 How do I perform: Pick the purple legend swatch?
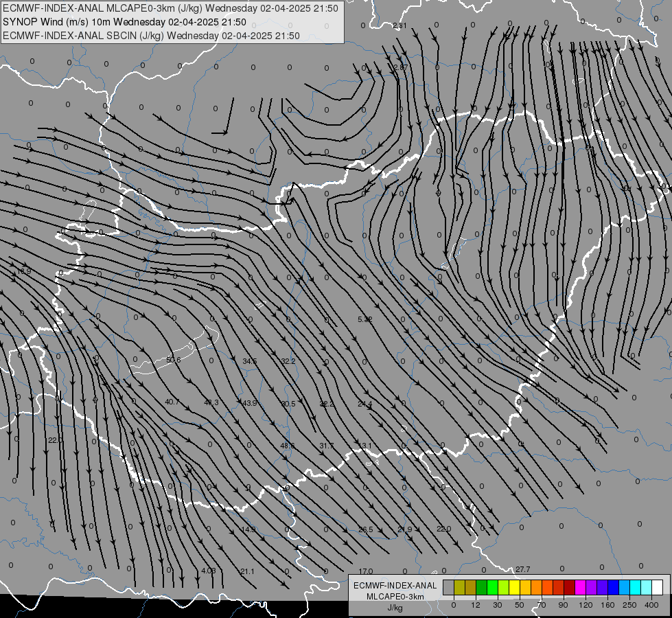592,588
